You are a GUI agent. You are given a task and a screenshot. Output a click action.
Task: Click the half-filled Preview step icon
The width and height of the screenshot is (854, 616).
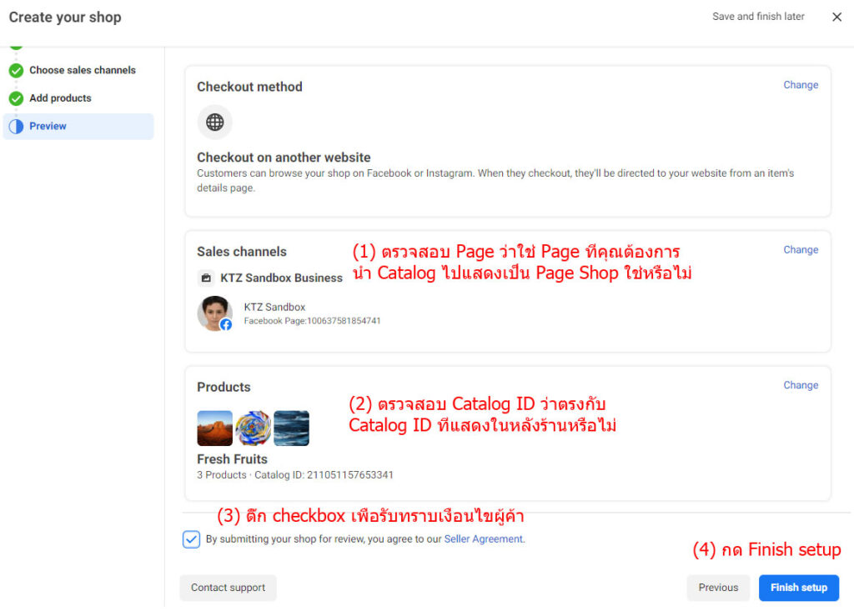[x=16, y=127]
